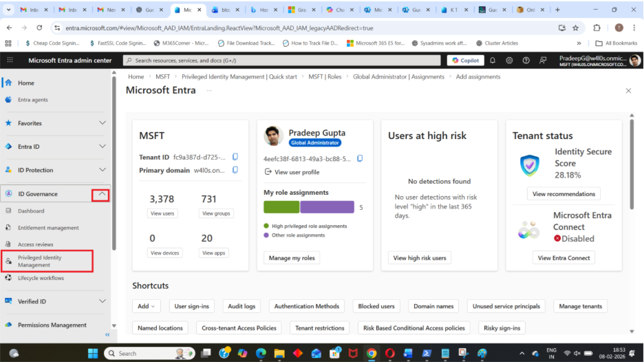Viewport: 644px width, 362px height.
Task: Open the notifications bell icon
Action: (x=493, y=61)
